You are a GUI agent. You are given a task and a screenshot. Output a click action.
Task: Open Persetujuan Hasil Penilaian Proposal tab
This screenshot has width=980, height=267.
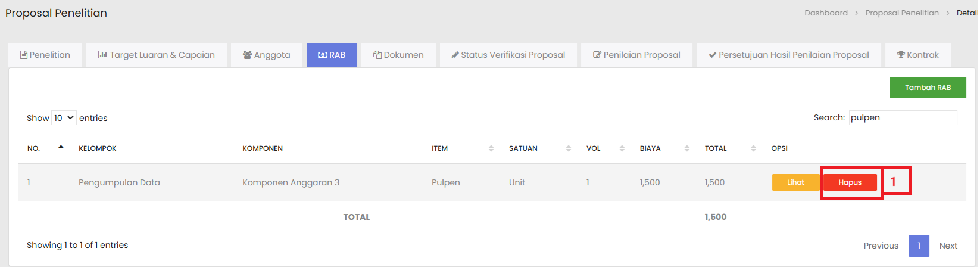(788, 55)
